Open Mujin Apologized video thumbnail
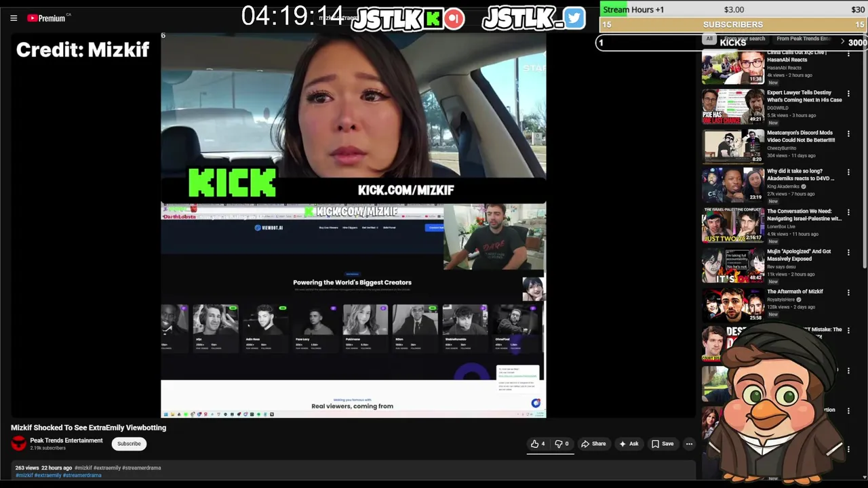 coord(732,266)
